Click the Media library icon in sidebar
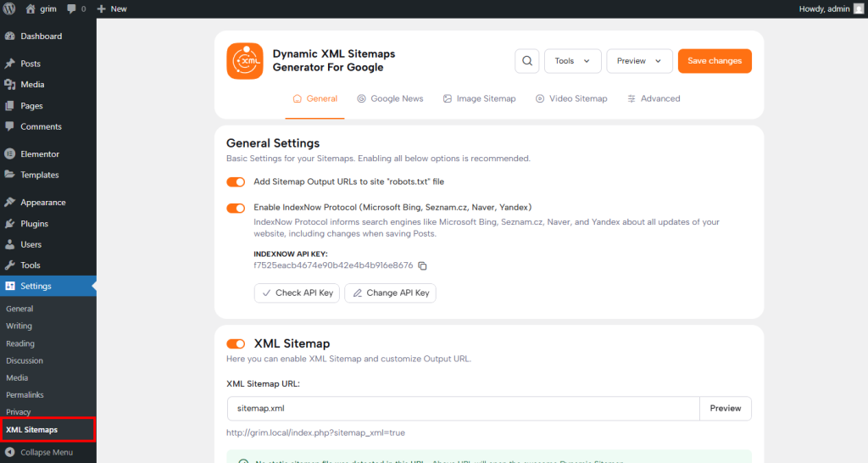 tap(10, 85)
